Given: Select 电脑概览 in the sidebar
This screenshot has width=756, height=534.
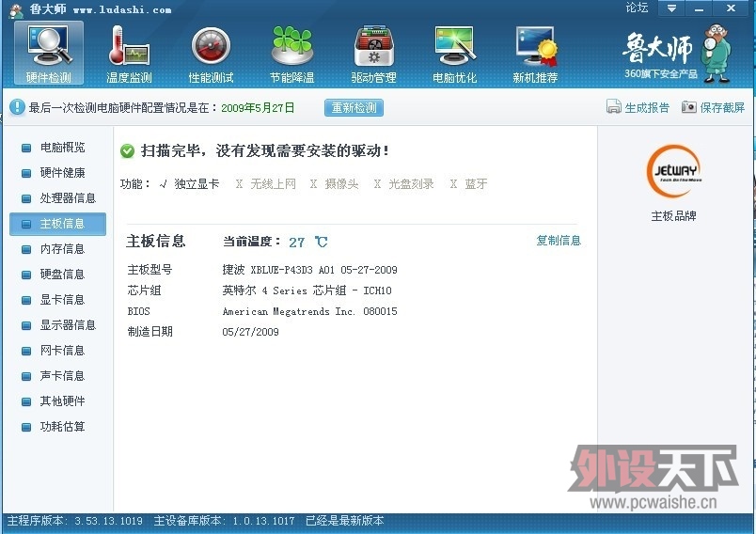Looking at the screenshot, I should pyautogui.click(x=58, y=148).
